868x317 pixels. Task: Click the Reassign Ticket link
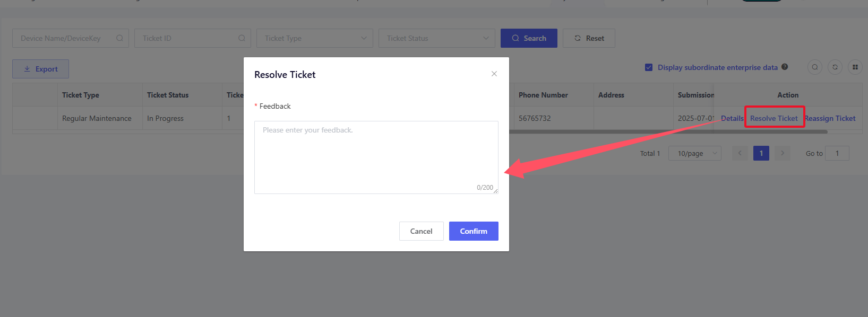pyautogui.click(x=830, y=118)
